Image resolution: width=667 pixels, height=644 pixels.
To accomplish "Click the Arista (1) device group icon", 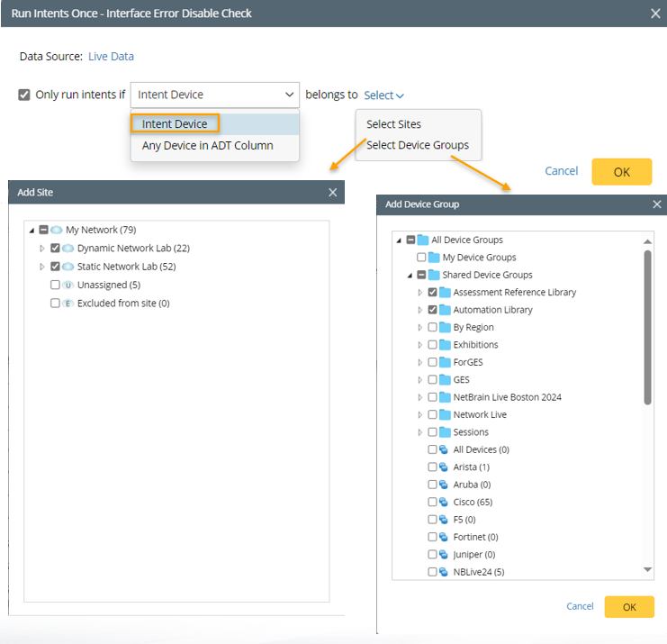I will (x=444, y=467).
